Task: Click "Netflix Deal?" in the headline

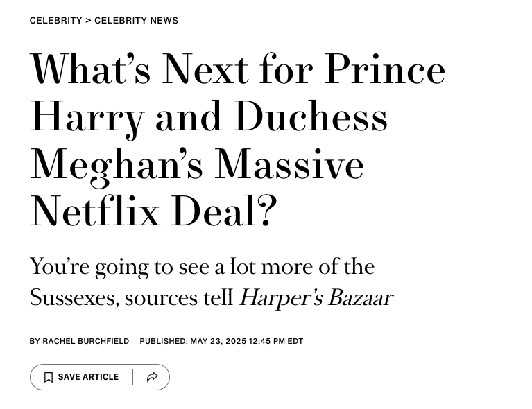Action: point(153,211)
